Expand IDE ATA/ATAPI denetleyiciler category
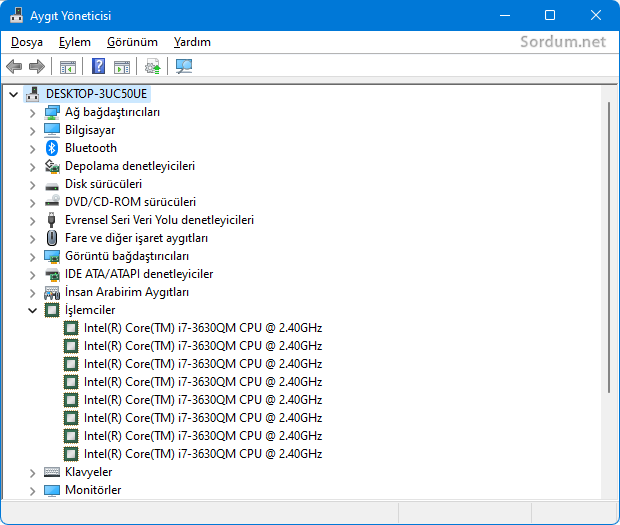 coord(32,275)
